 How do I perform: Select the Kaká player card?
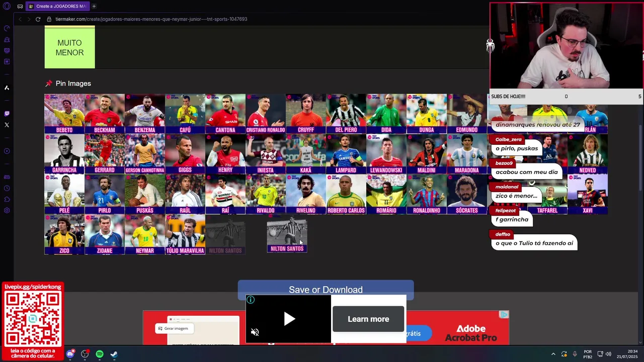(x=306, y=154)
